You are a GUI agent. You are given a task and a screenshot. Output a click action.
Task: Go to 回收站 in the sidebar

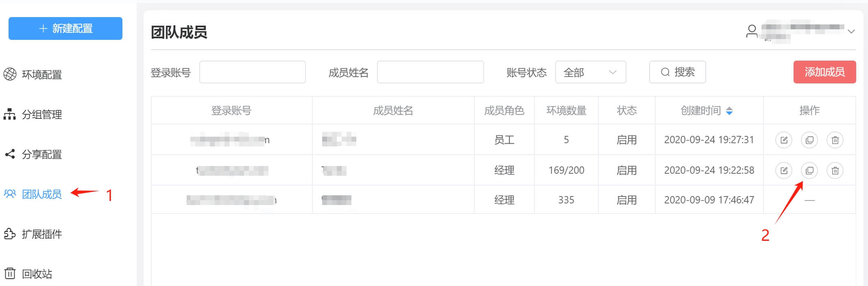click(37, 274)
